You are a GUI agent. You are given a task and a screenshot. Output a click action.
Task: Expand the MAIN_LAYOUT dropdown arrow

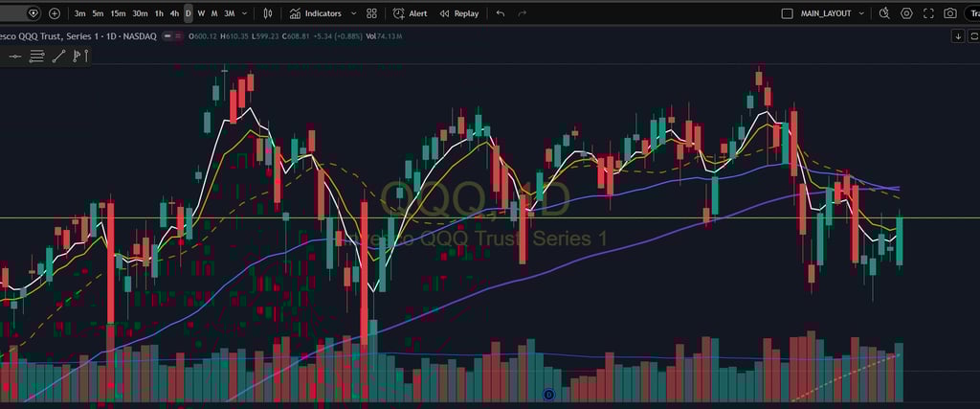click(862, 13)
